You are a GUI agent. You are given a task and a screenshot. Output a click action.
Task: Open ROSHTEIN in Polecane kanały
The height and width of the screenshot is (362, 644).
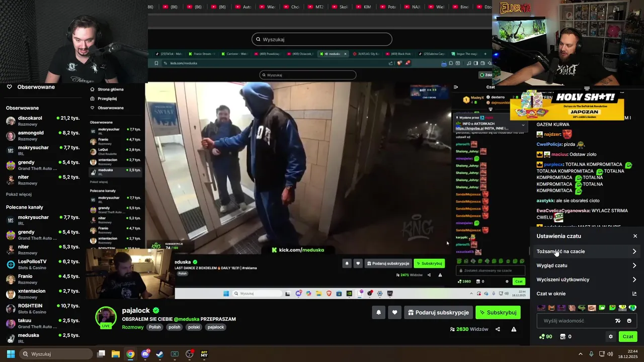43,309
